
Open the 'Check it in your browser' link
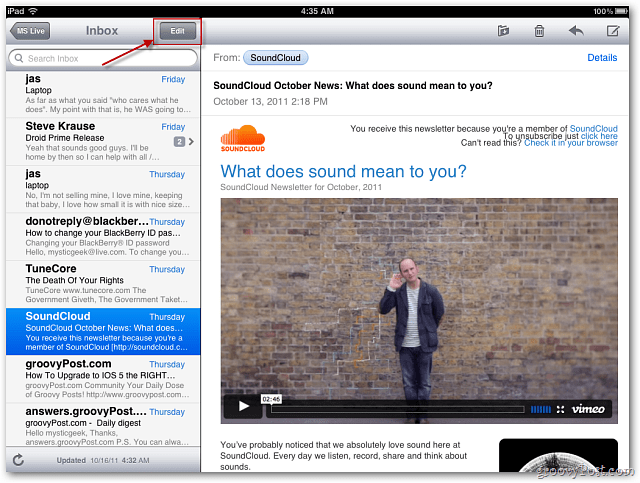pyautogui.click(x=571, y=143)
